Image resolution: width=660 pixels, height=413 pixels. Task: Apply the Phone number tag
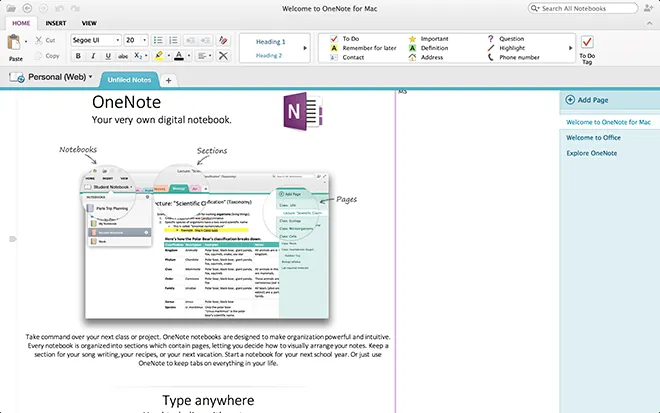coord(513,57)
